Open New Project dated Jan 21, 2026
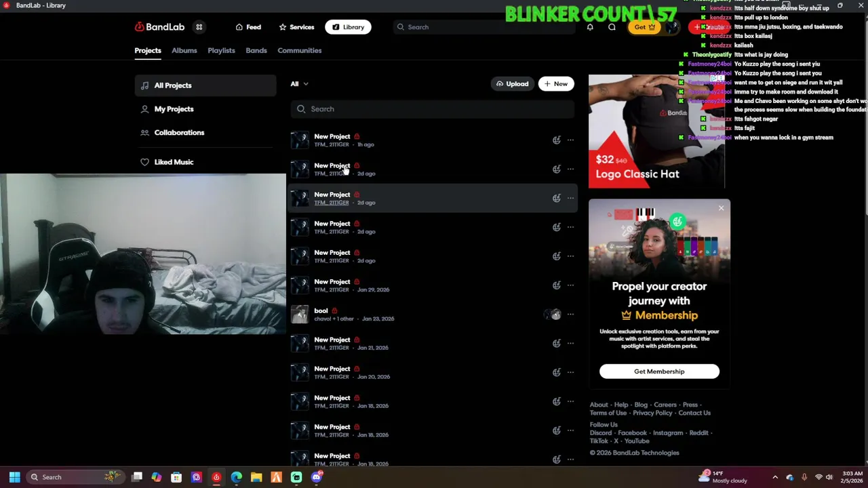 (x=332, y=340)
